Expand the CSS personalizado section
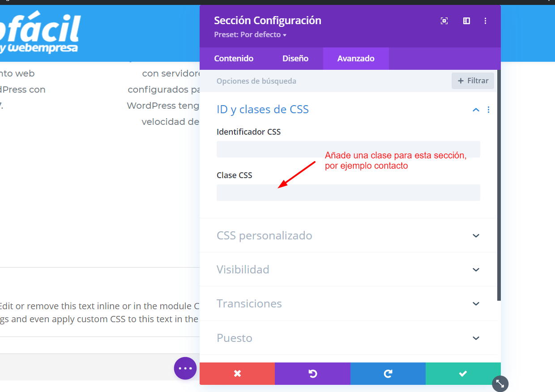This screenshot has width=555, height=392. [348, 235]
